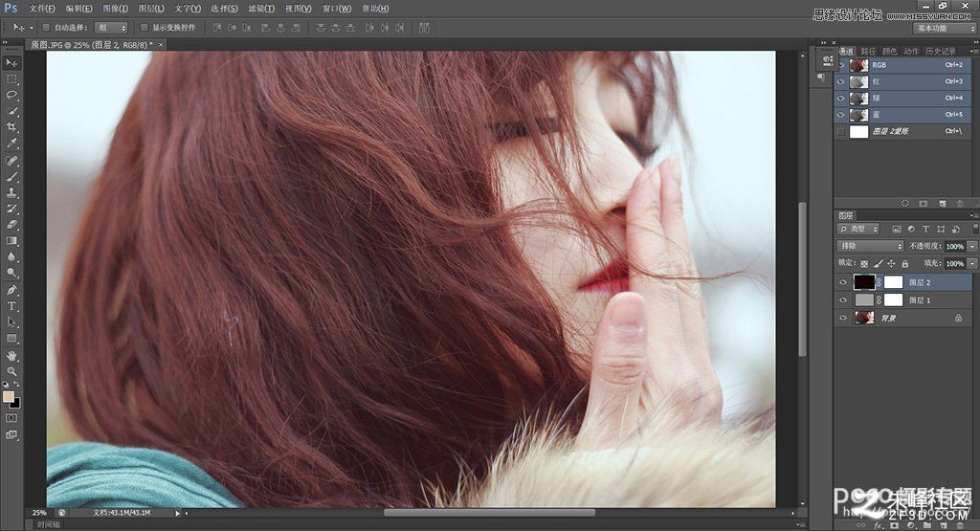Hide the 背景 layer visibility
Screen dimensions: 980x531
pos(842,318)
